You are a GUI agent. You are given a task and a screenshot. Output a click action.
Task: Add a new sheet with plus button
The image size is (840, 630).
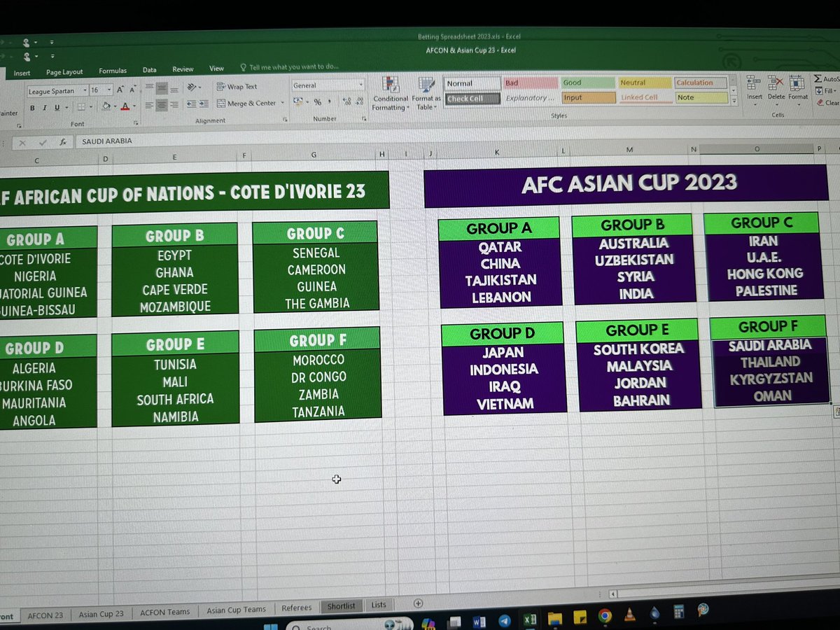418,603
